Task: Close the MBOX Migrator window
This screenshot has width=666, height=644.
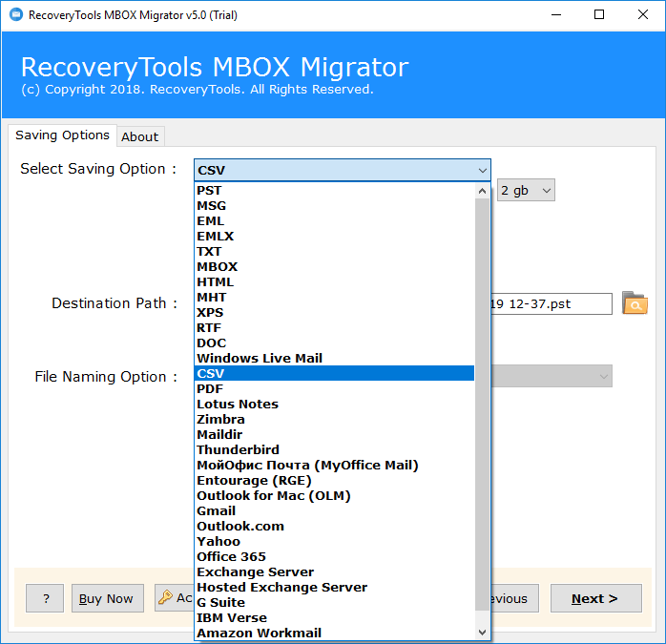Action: (x=643, y=15)
